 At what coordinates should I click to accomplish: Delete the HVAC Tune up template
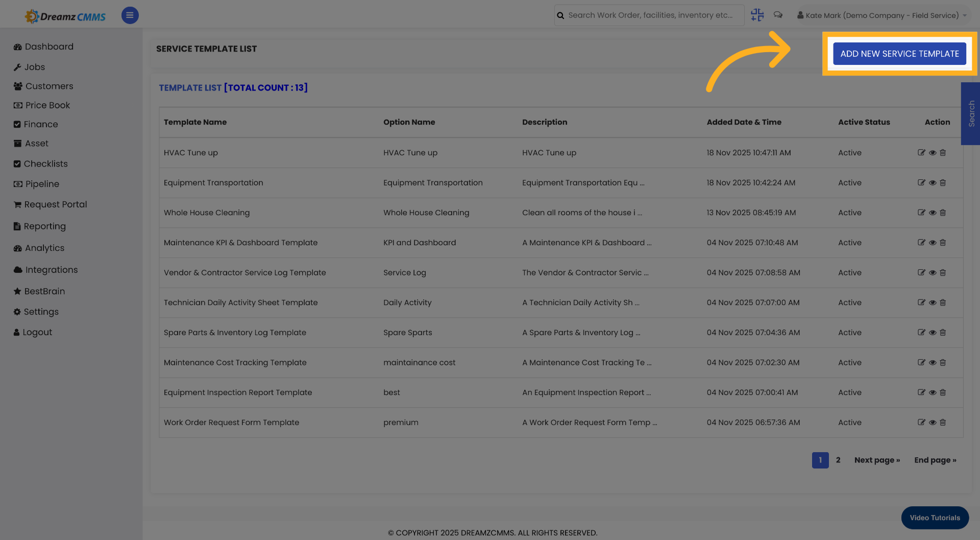click(x=943, y=153)
